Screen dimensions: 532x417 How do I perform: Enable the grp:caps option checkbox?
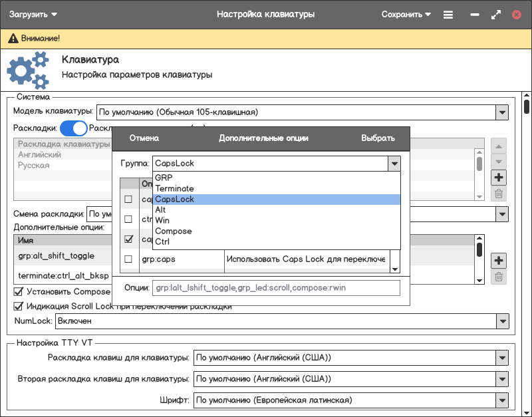[129, 259]
